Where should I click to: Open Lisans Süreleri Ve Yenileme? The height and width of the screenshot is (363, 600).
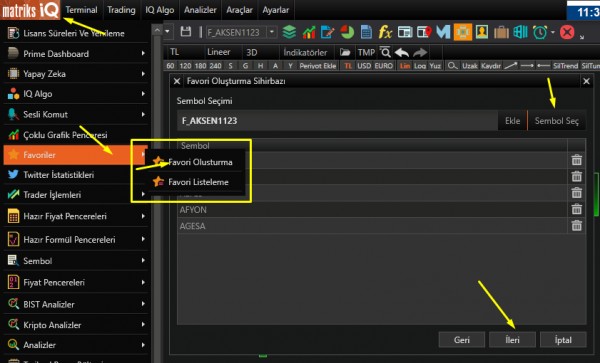click(75, 33)
